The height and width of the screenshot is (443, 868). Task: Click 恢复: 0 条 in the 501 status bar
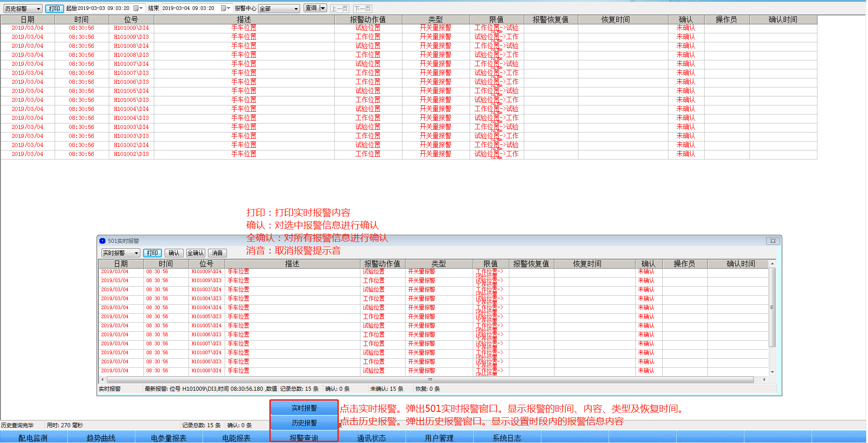coord(428,389)
